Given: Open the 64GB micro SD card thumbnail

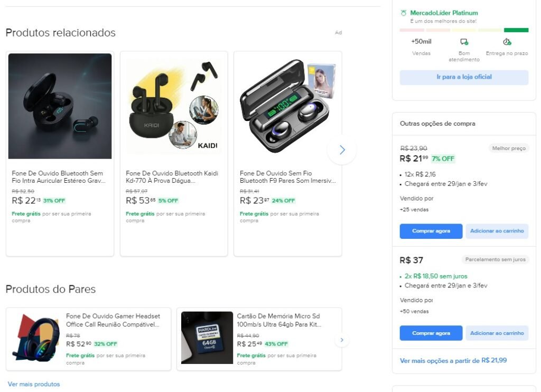Looking at the screenshot, I should [207, 338].
